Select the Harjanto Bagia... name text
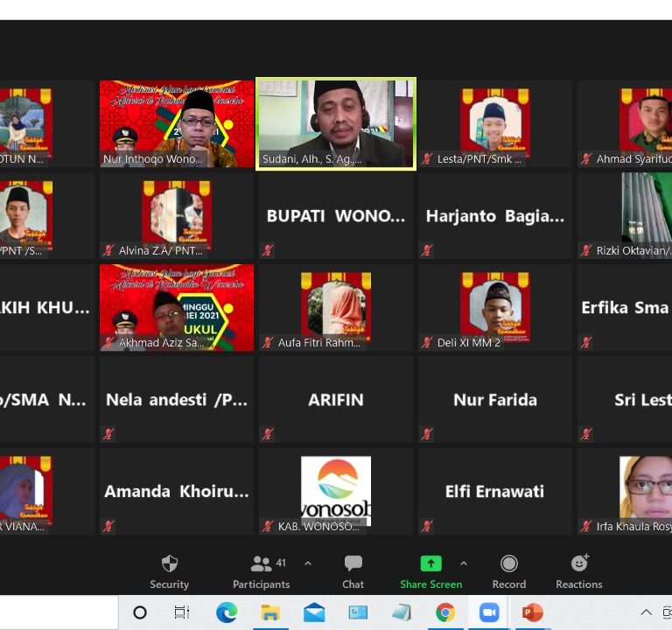672x630 pixels. click(495, 216)
